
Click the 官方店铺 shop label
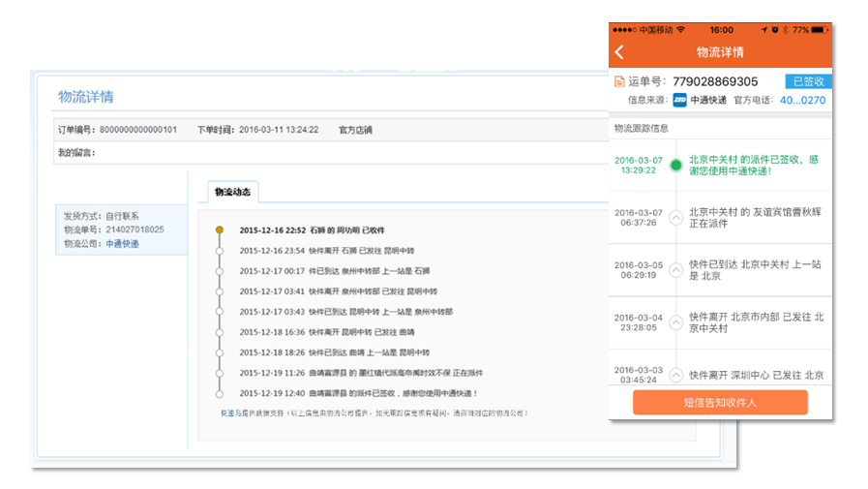tap(355, 130)
